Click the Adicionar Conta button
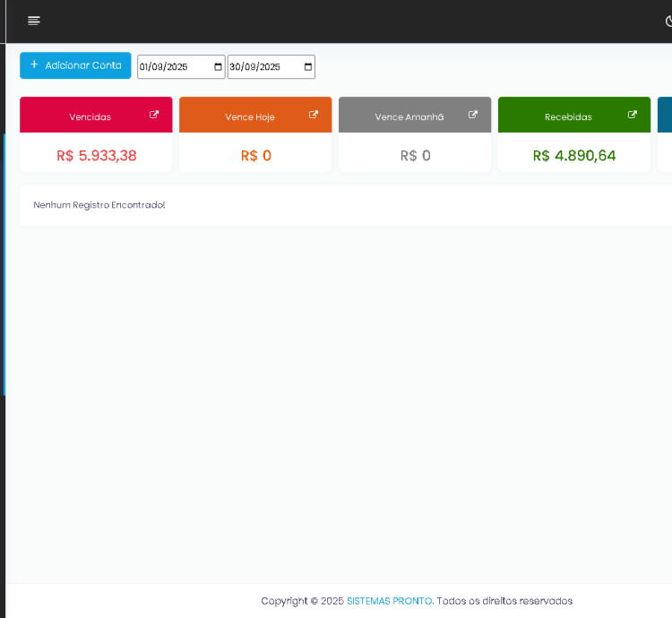 click(75, 65)
